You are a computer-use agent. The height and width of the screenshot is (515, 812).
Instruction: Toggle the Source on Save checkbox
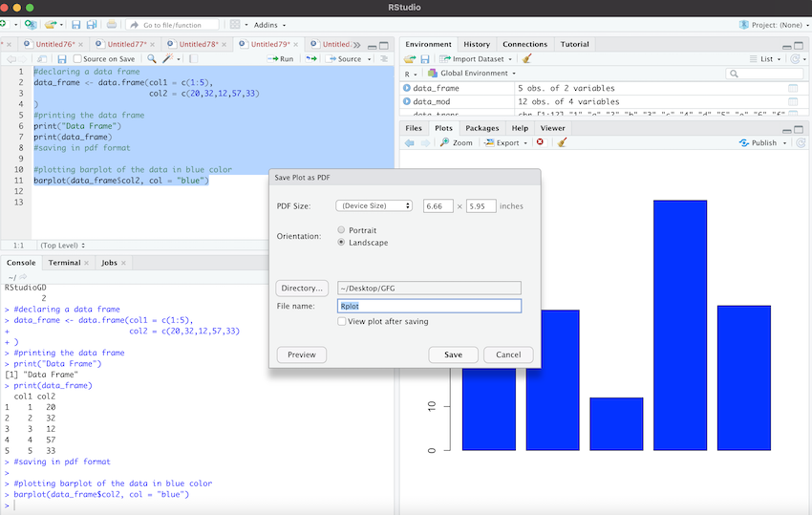(77, 59)
